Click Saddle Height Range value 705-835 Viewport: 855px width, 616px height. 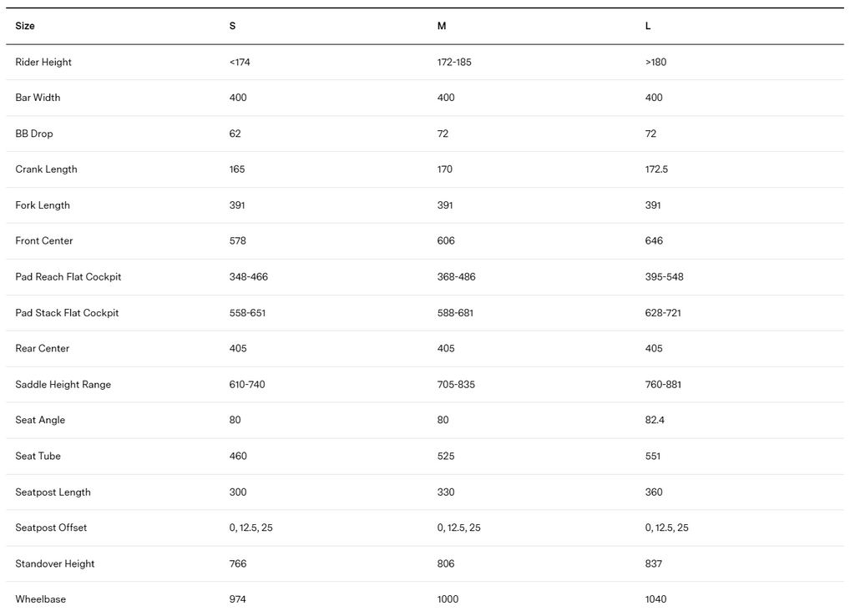click(x=456, y=385)
